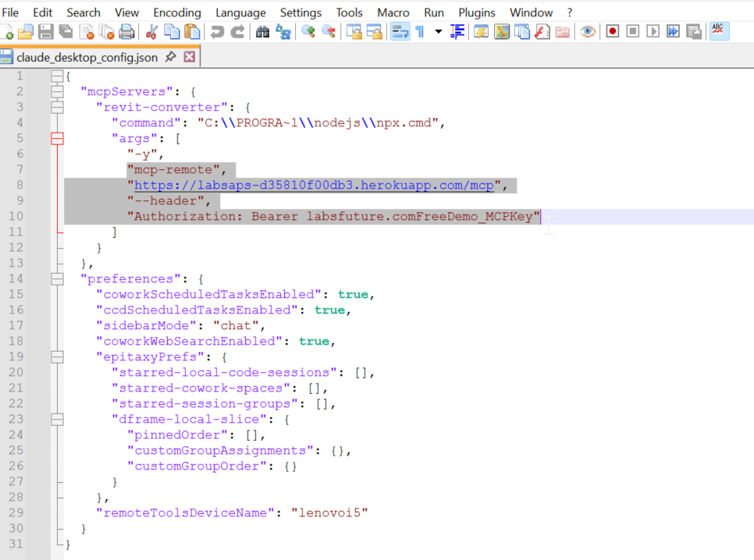Image resolution: width=754 pixels, height=560 pixels.
Task: Start macro recording with the red dot
Action: pyautogui.click(x=612, y=32)
